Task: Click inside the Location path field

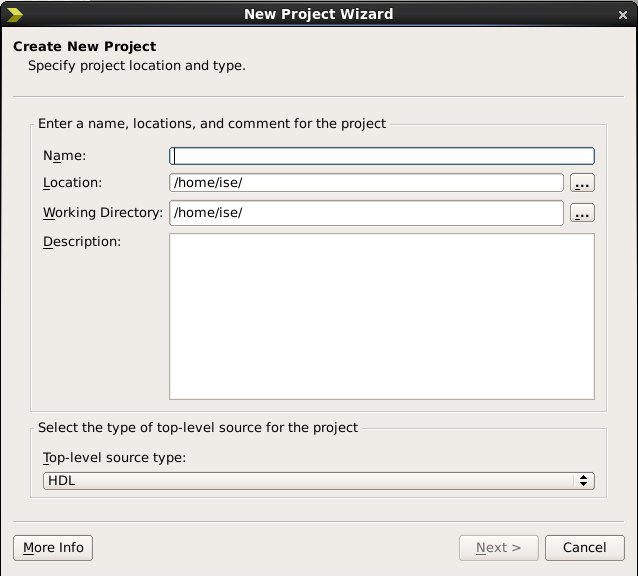Action: pos(366,183)
